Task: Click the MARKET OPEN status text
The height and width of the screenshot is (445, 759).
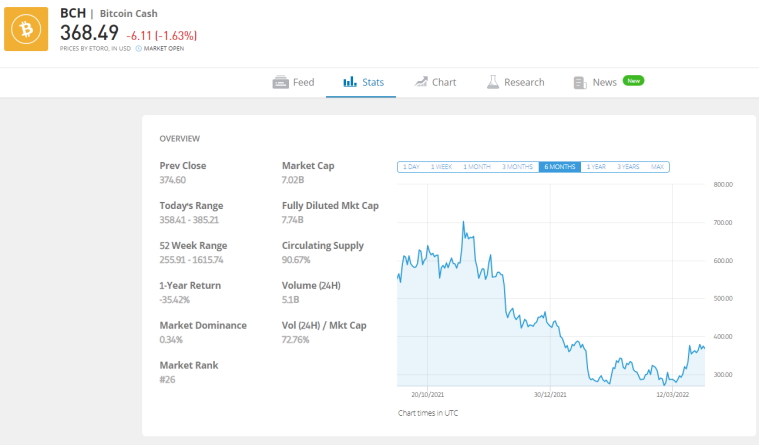Action: click(x=164, y=48)
